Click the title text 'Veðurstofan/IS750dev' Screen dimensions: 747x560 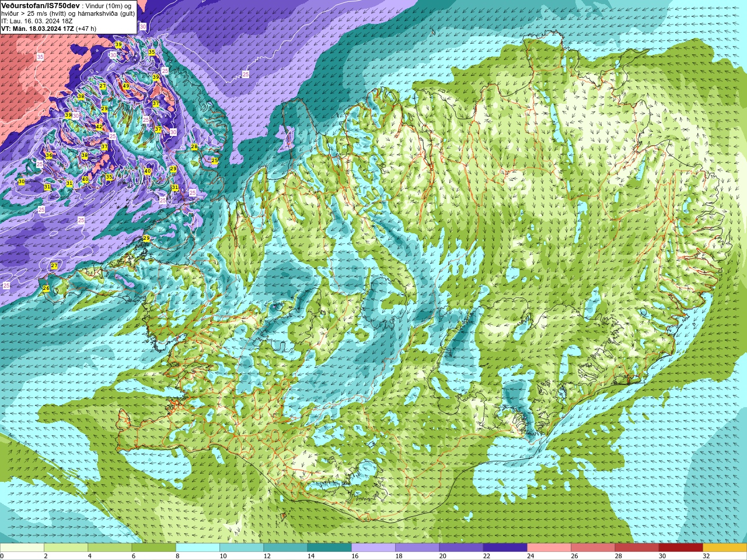40,5
